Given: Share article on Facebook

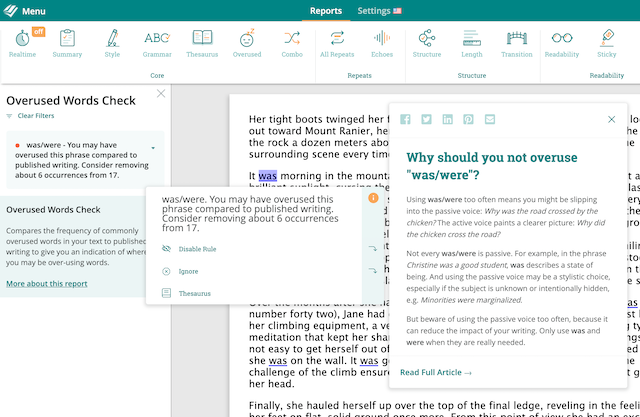Looking at the screenshot, I should (405, 119).
